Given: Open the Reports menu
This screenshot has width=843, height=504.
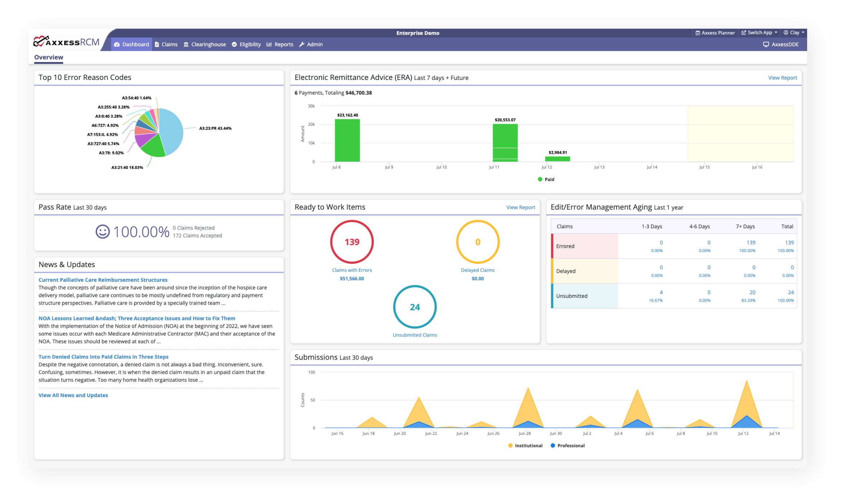Looking at the screenshot, I should tap(280, 44).
